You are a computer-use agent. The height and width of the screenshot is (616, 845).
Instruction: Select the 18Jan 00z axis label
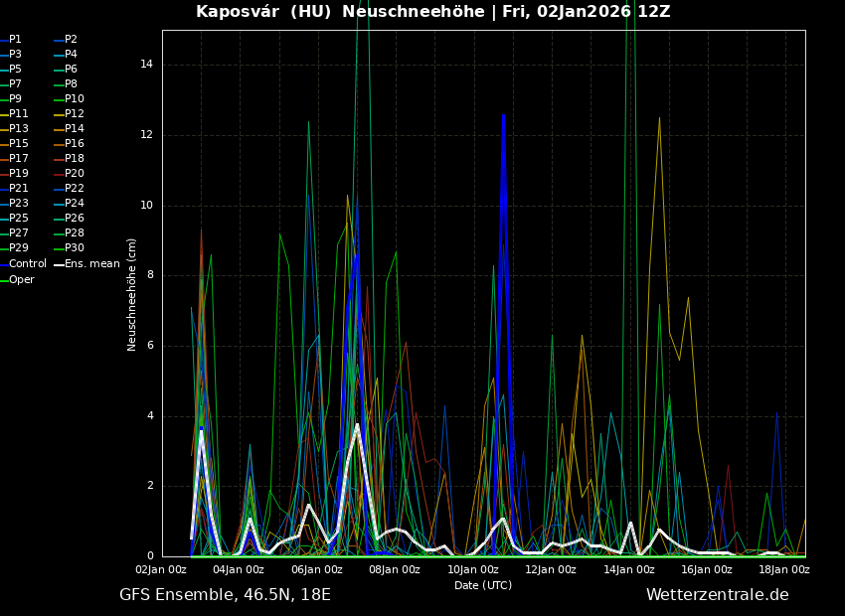pos(783,570)
